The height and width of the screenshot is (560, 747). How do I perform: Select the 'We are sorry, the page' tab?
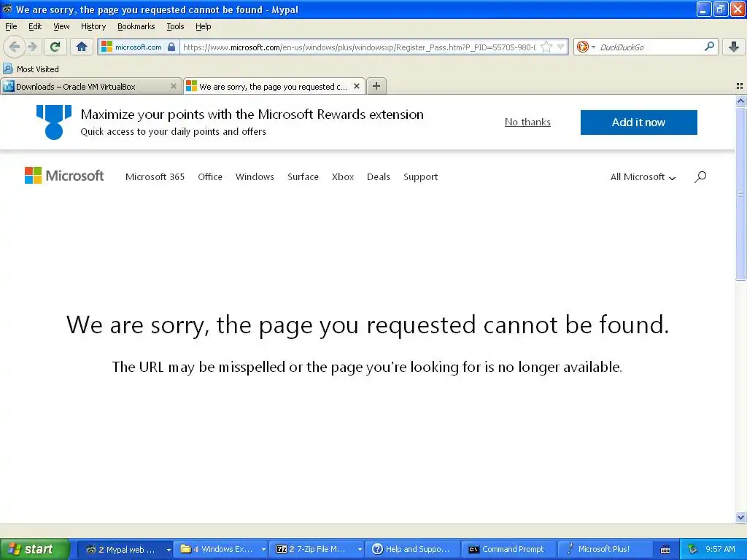[x=274, y=86]
